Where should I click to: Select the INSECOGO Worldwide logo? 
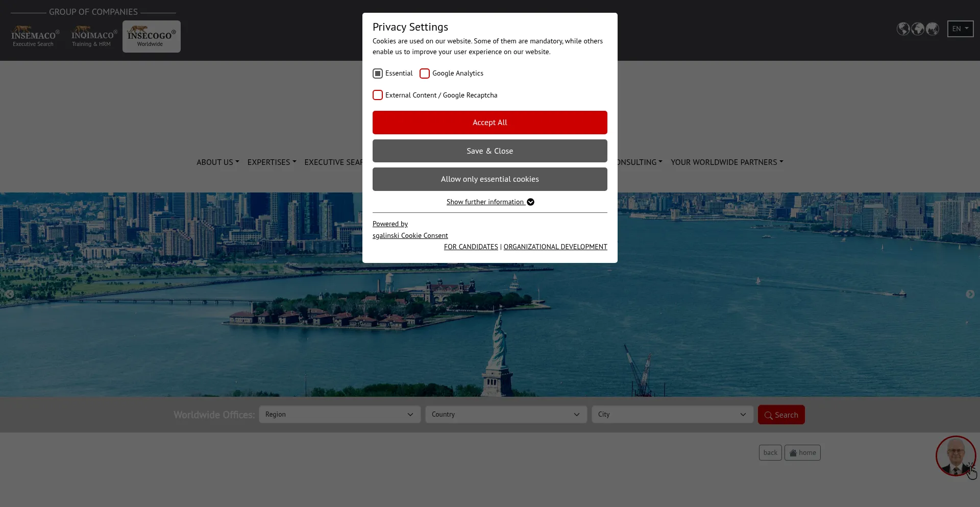point(151,36)
